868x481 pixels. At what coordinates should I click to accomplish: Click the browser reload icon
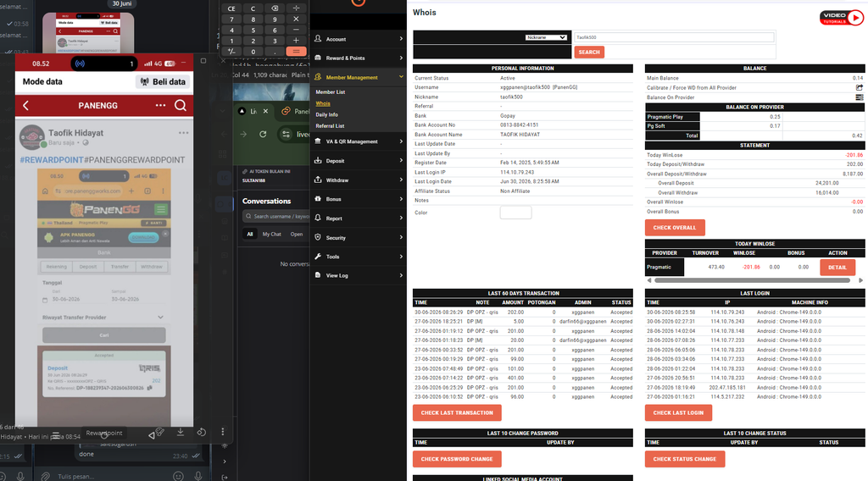(x=263, y=134)
